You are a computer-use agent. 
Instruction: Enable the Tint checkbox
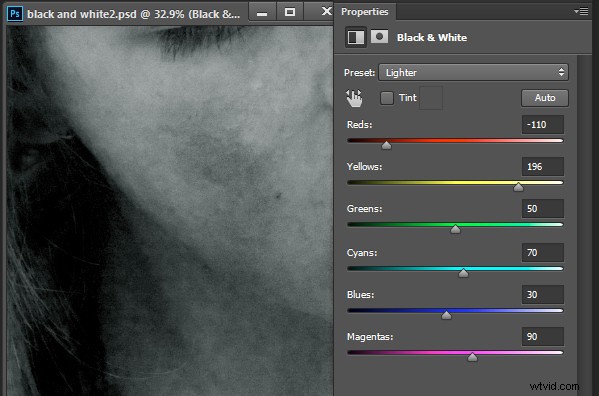[387, 98]
